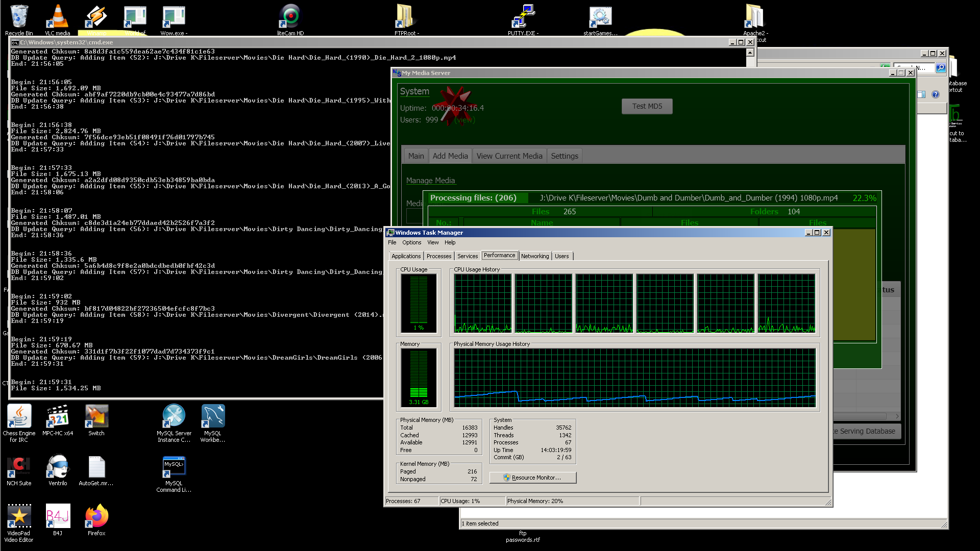Click the Manage Media link
This screenshot has height=551, width=980.
pyautogui.click(x=430, y=181)
